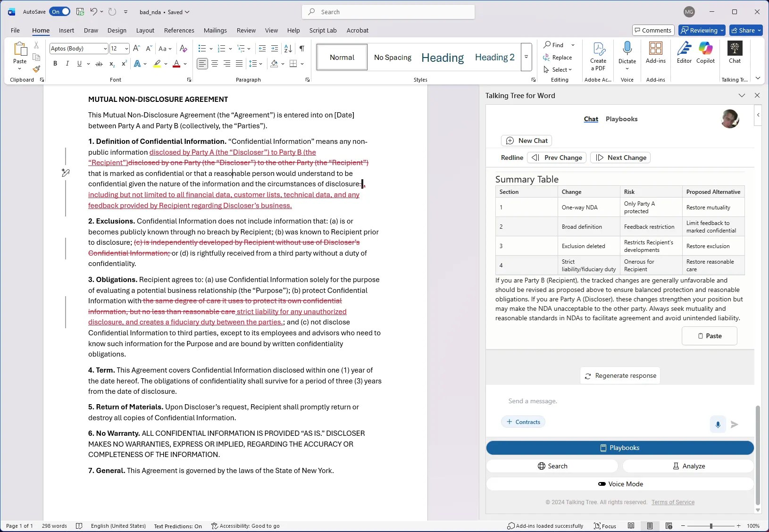Justify the paragraph text

click(x=239, y=64)
